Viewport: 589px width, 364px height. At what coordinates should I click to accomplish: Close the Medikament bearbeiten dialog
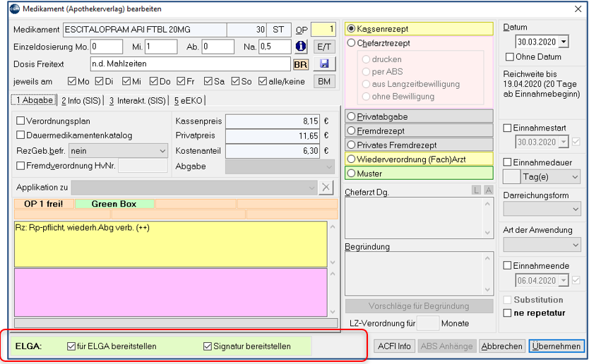point(578,8)
